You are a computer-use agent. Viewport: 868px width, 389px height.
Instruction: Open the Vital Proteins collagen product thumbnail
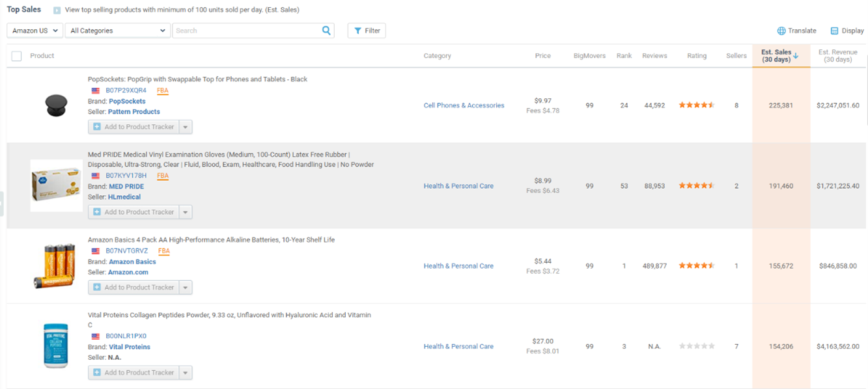[x=56, y=346]
